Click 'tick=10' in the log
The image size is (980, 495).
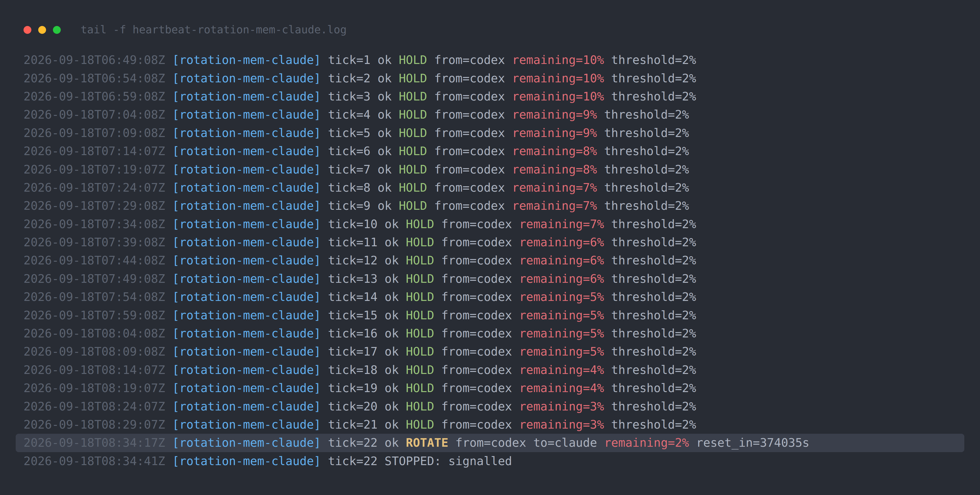(x=353, y=224)
